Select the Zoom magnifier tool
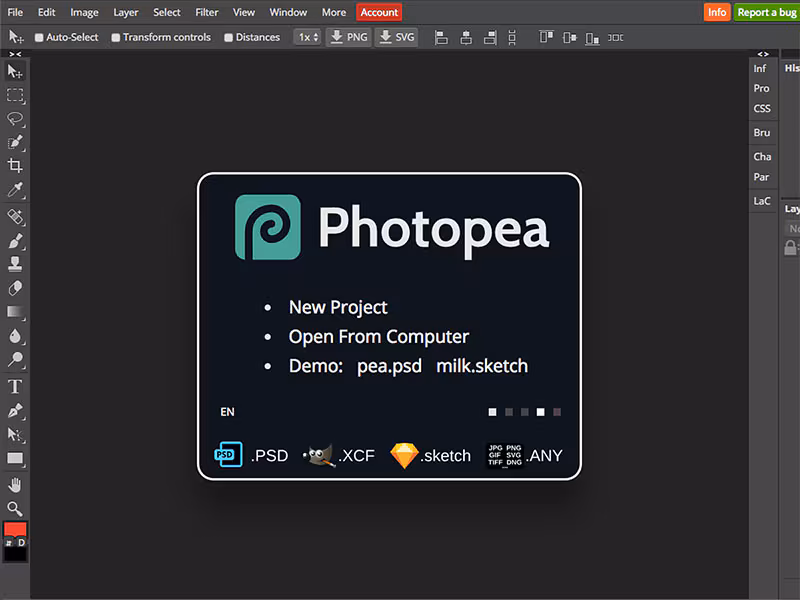 point(15,509)
